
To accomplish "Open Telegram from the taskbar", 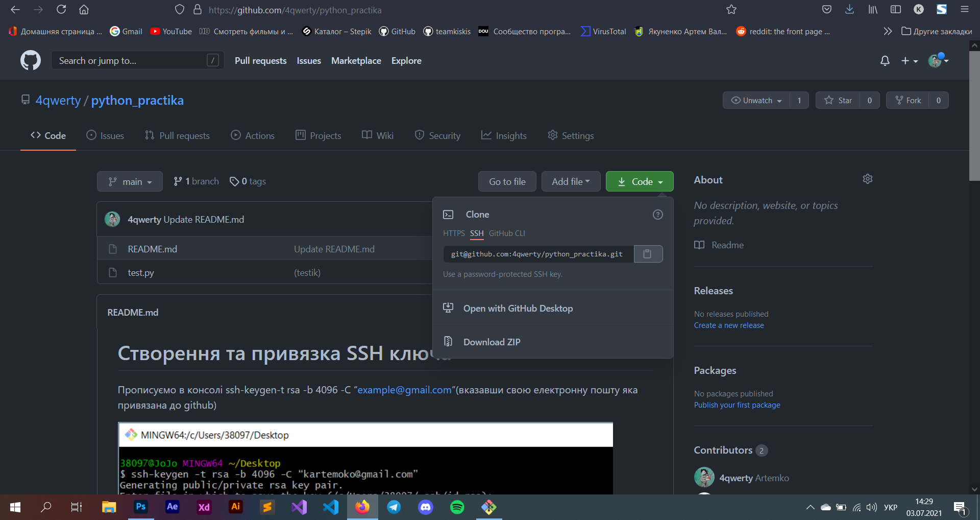I will point(394,507).
